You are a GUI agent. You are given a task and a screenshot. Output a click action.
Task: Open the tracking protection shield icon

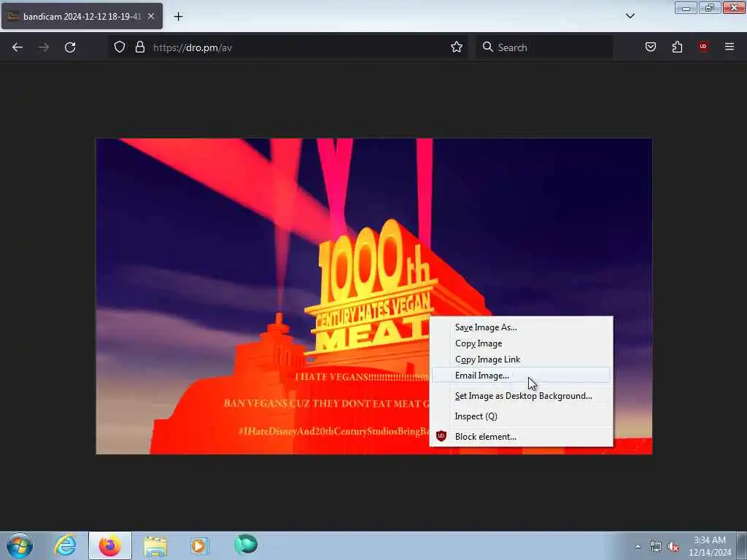pyautogui.click(x=120, y=47)
